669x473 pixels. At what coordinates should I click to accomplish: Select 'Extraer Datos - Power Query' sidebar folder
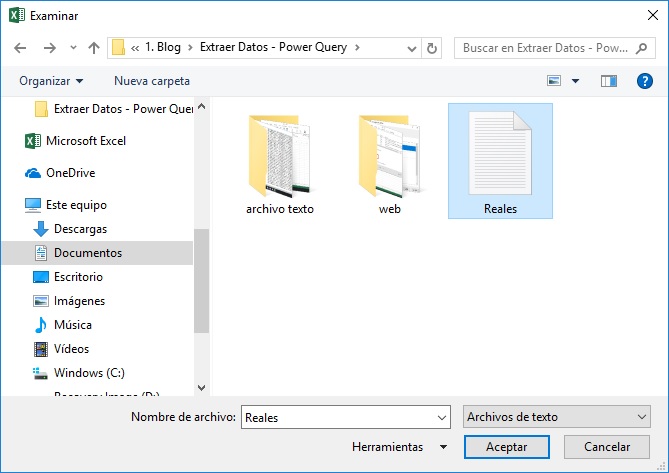pyautogui.click(x=113, y=109)
